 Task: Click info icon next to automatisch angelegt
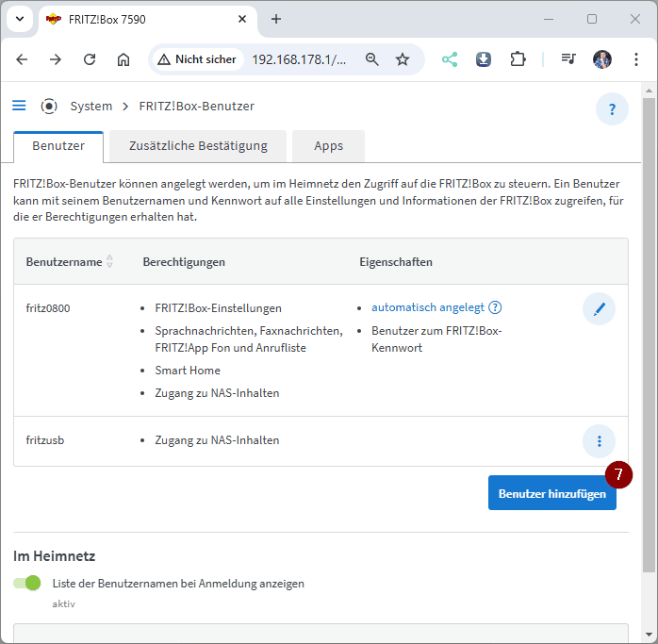tap(495, 307)
